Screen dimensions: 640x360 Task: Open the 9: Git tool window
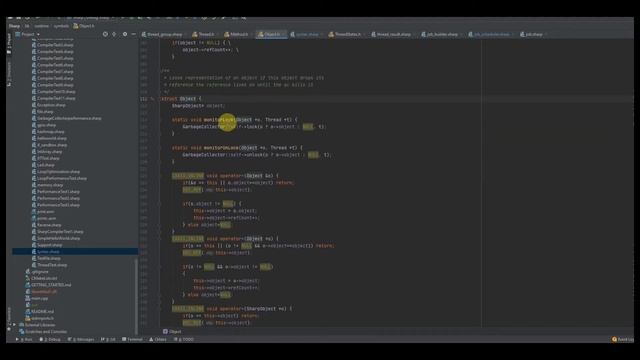[108, 340]
